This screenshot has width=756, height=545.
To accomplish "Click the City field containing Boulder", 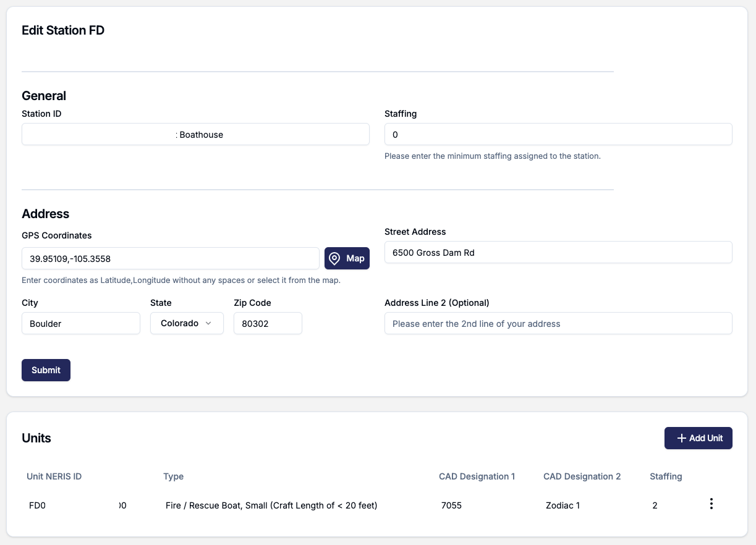I will click(x=80, y=323).
